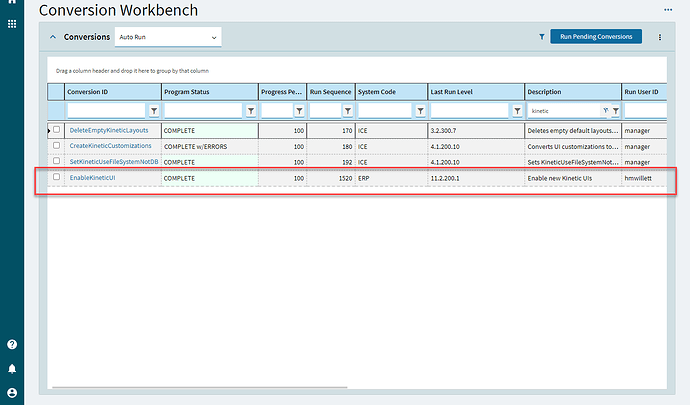Click the 3.2.300.7 run level cell
Image resolution: width=690 pixels, height=405 pixels.
pyautogui.click(x=476, y=131)
